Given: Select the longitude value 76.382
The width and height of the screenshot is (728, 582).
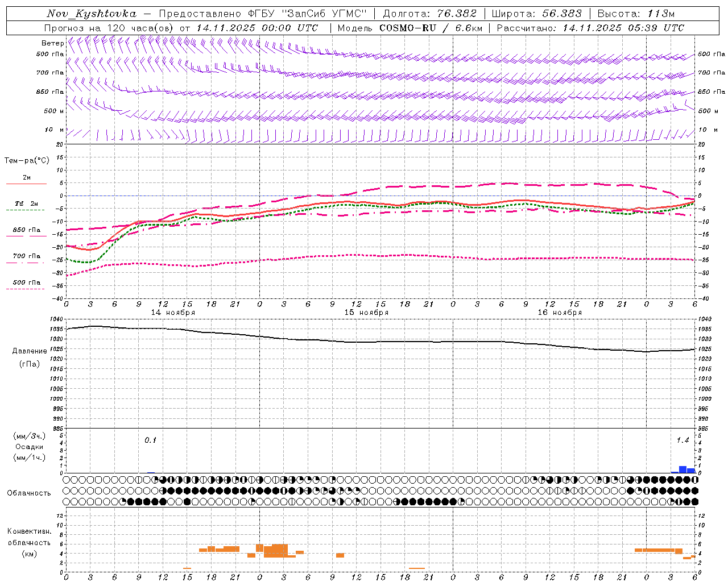Looking at the screenshot, I should [x=457, y=14].
